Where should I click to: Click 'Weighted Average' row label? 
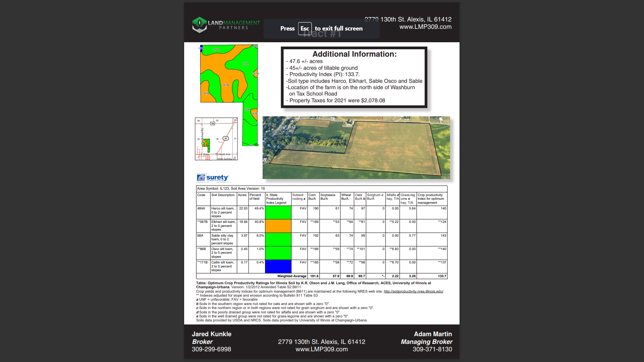click(292, 276)
